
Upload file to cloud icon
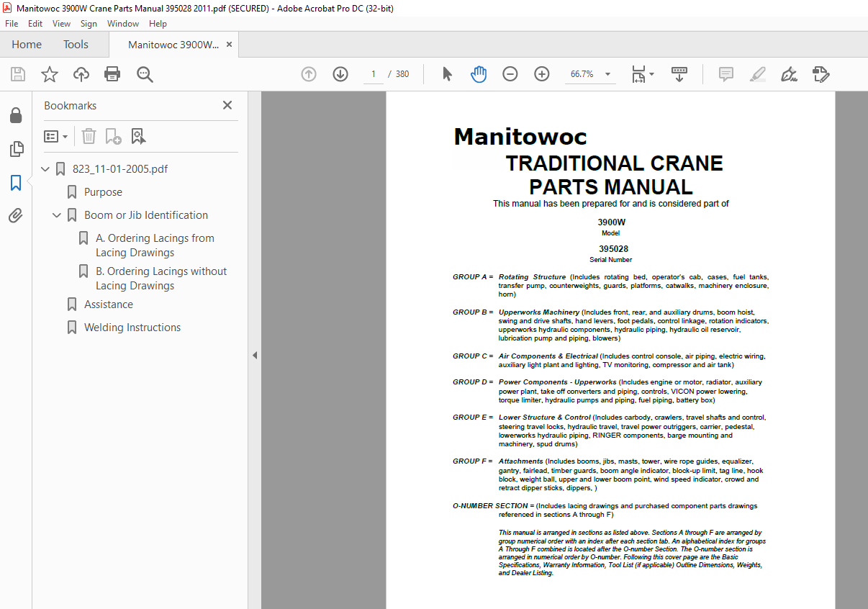pos(81,74)
